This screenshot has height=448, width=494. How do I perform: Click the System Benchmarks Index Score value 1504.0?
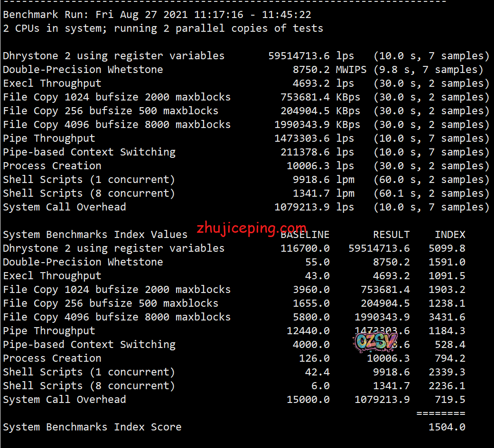tap(447, 427)
